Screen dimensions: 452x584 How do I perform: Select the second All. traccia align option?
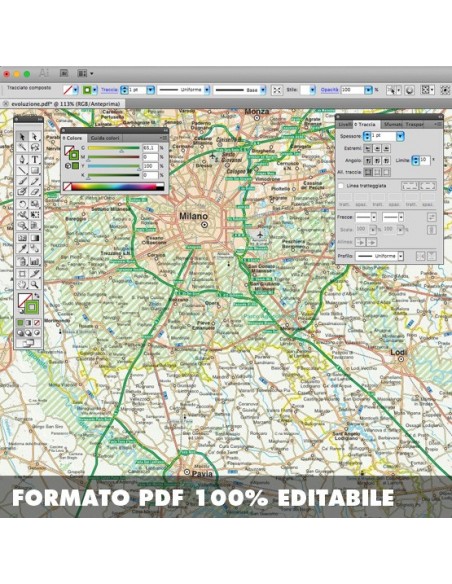coord(377,172)
